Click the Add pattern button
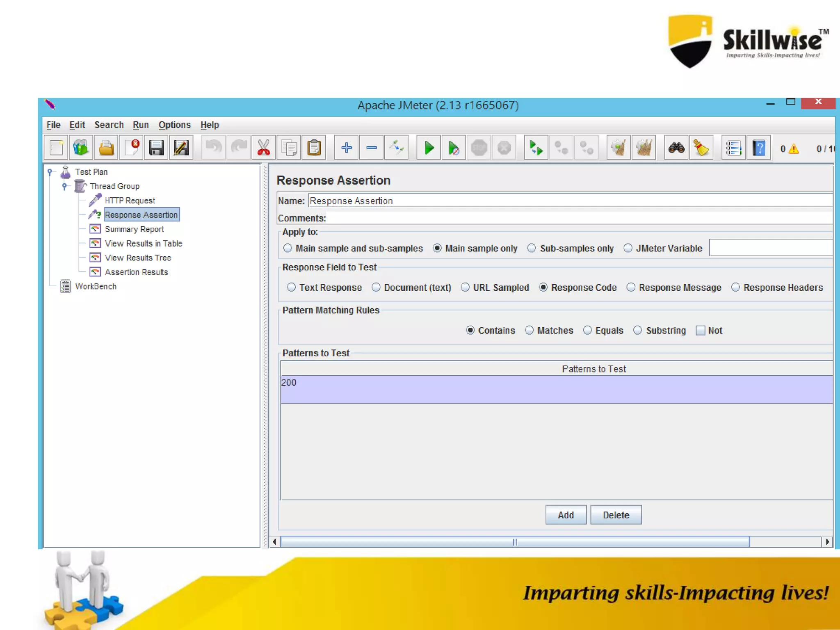This screenshot has width=840, height=630. pyautogui.click(x=565, y=515)
